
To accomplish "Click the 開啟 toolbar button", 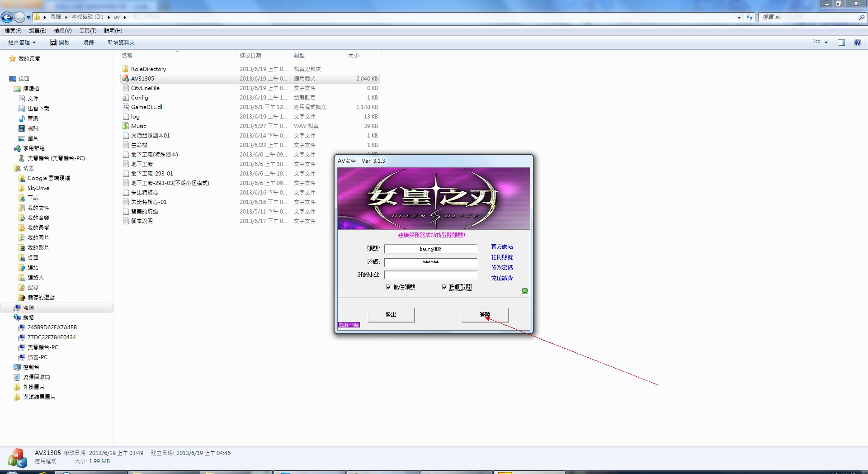I will [60, 43].
